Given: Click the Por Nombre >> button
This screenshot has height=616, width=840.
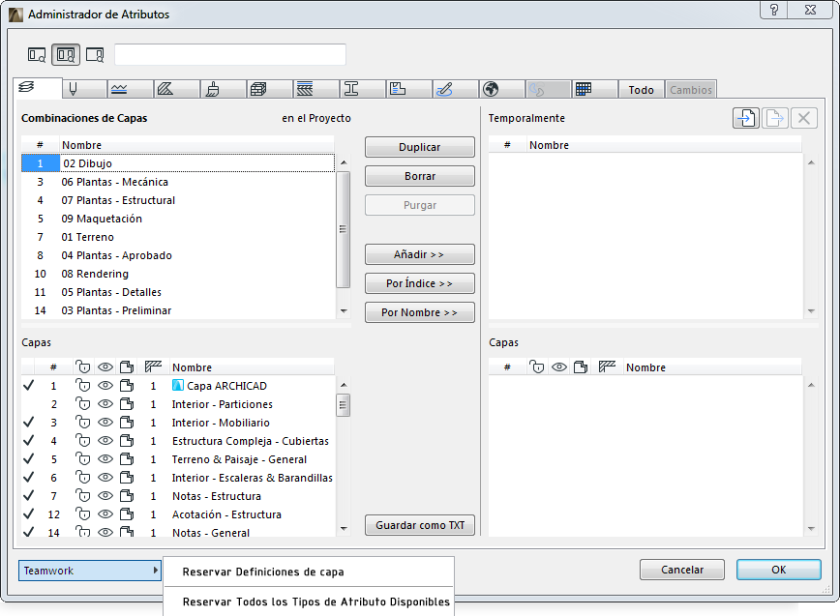Looking at the screenshot, I should click(x=419, y=312).
